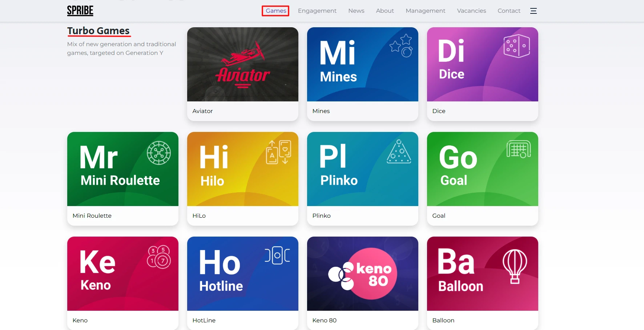644x330 pixels.
Task: Open the hamburger menu icon
Action: click(x=533, y=11)
